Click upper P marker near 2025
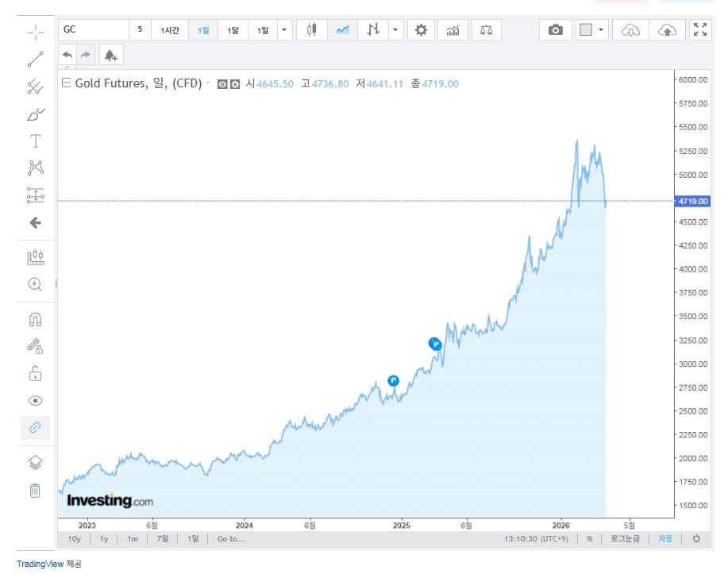 (435, 344)
